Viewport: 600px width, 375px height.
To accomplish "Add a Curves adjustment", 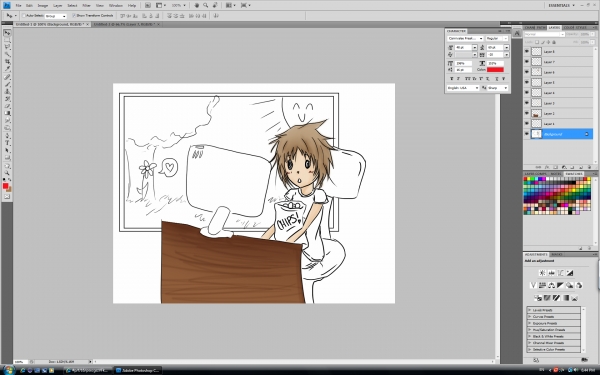I will (x=560, y=273).
